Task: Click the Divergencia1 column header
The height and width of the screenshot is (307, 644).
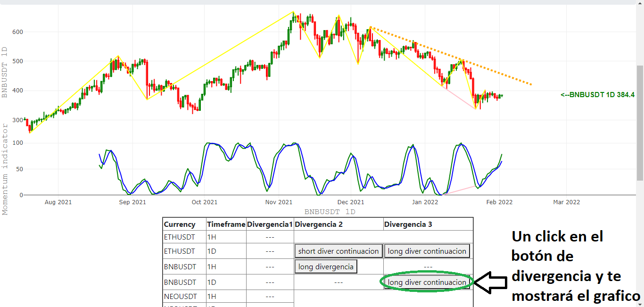Action: tap(270, 224)
